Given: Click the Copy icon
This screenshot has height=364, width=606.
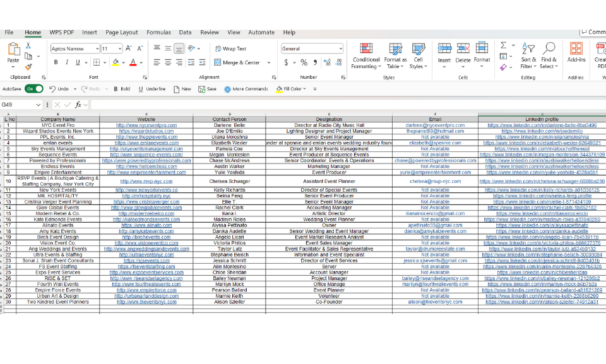Looking at the screenshot, I should coord(28,56).
